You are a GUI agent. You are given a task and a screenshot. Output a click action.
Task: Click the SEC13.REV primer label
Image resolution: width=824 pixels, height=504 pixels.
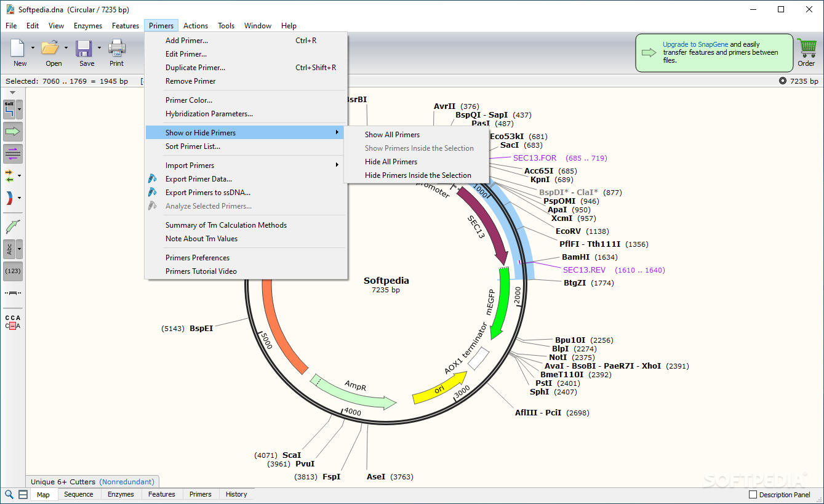[584, 270]
